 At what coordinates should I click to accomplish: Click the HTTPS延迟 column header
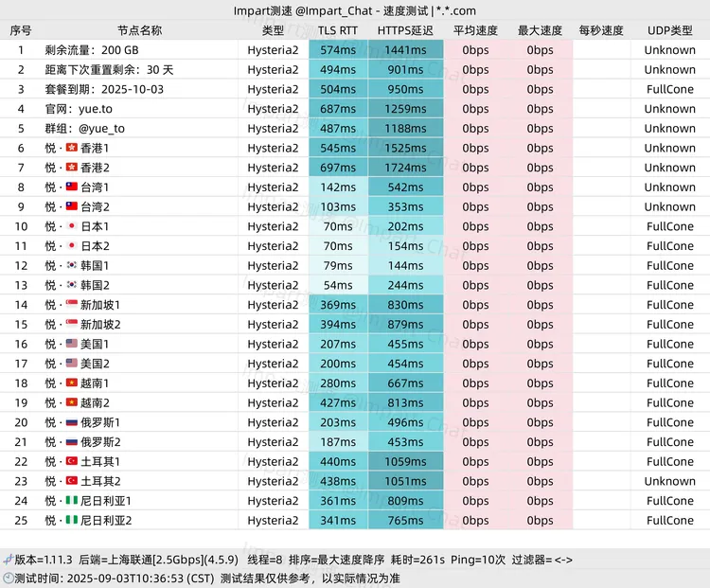tap(405, 30)
